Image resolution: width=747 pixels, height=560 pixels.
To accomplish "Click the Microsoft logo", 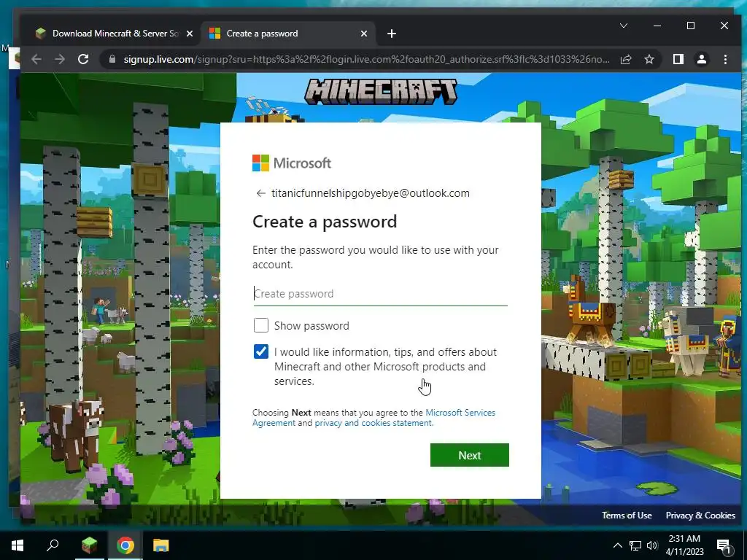I will click(x=292, y=163).
